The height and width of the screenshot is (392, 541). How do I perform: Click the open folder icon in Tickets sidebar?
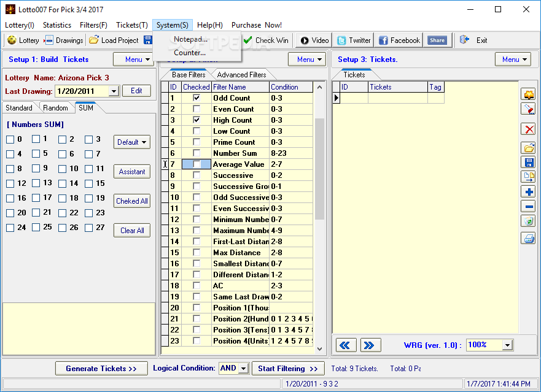click(528, 148)
